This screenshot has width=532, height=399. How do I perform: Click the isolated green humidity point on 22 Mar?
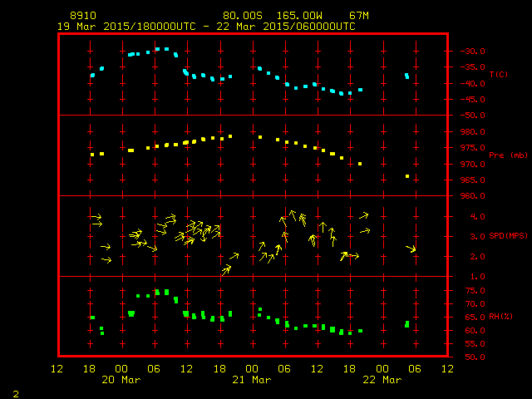point(406,324)
